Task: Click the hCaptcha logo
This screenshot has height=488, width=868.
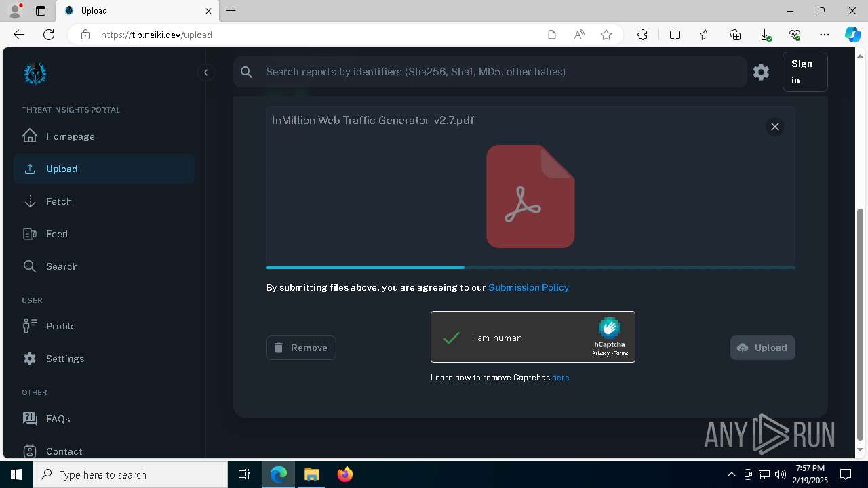Action: pos(609,328)
